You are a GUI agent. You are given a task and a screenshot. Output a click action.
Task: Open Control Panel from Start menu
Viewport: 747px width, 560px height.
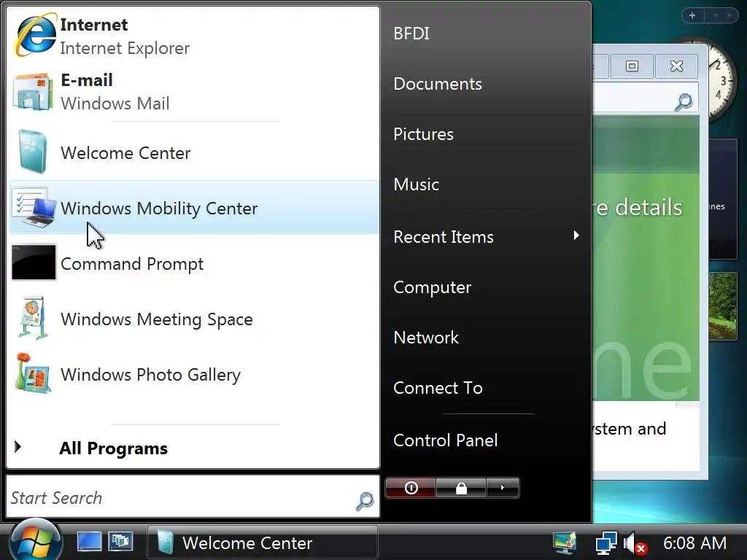tap(446, 440)
